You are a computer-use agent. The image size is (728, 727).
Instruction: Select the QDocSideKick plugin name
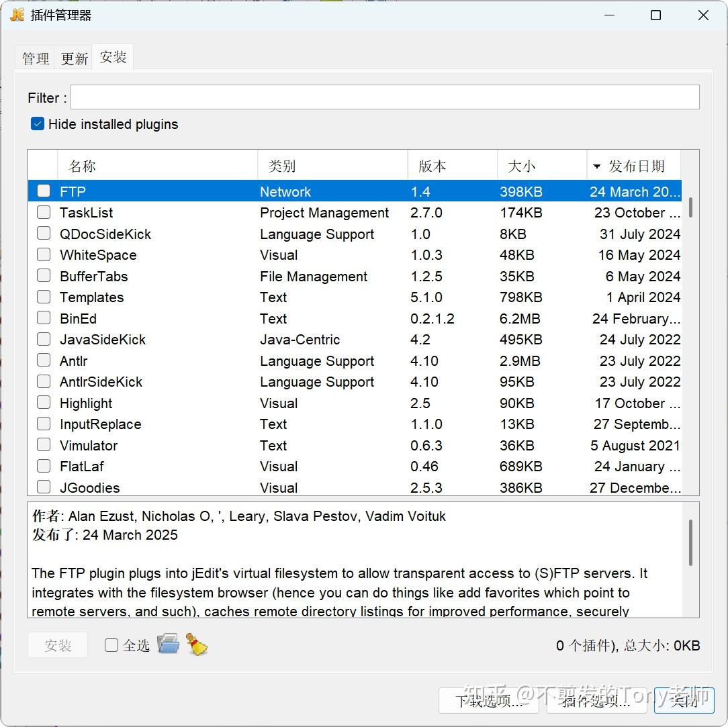(x=105, y=234)
